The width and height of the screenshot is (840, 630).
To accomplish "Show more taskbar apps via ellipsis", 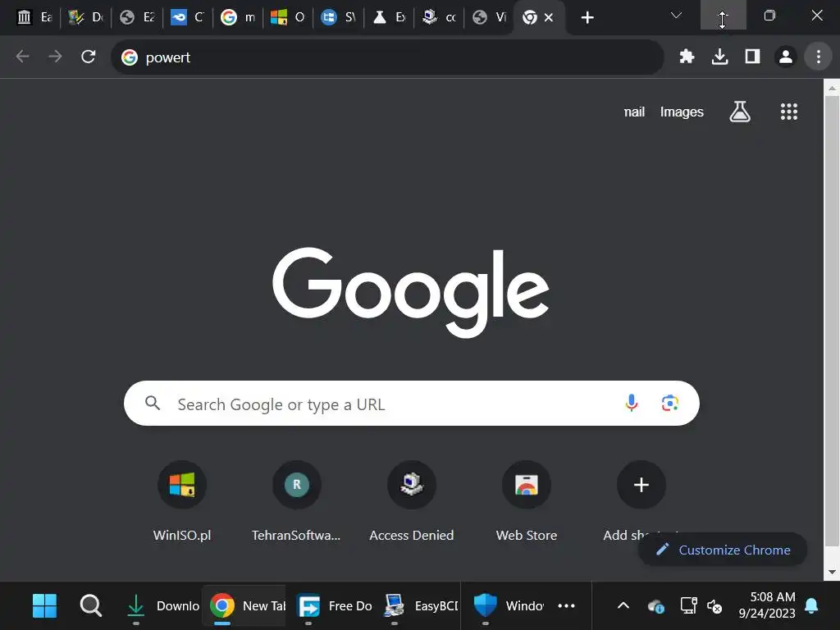I will tap(566, 606).
